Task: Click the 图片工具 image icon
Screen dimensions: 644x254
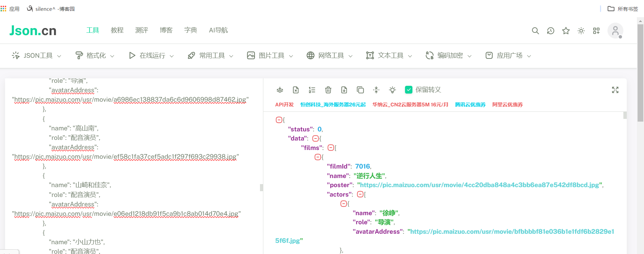Action: coord(251,55)
